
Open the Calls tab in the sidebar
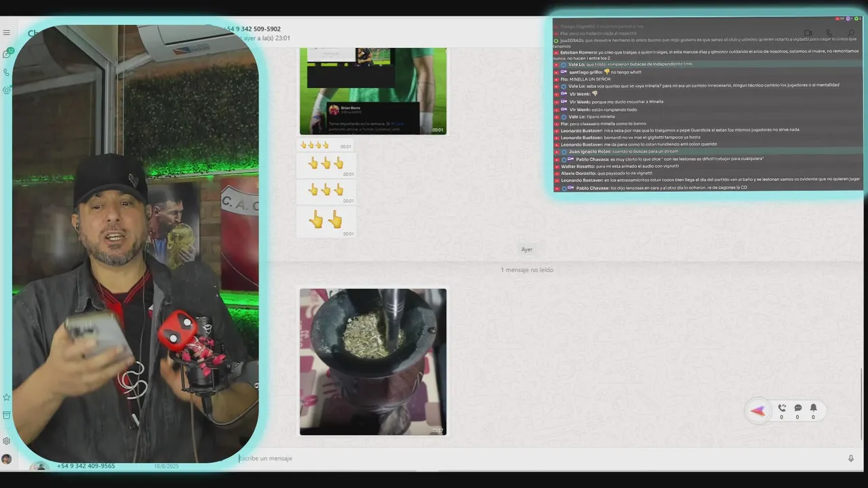(x=7, y=72)
